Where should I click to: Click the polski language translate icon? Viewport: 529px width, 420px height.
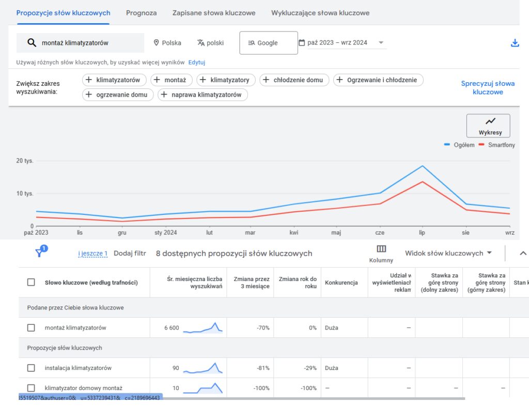(201, 43)
